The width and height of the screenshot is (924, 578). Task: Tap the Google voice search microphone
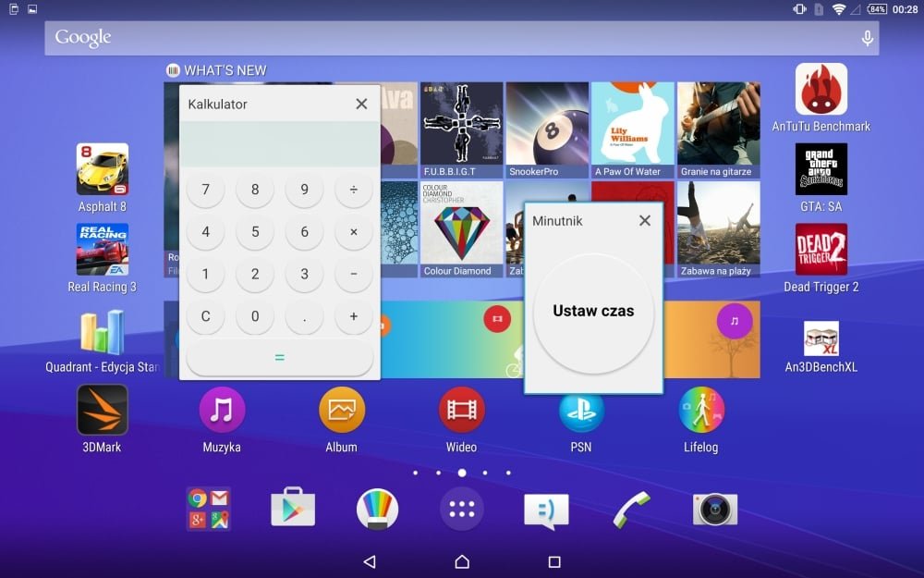pos(868,38)
